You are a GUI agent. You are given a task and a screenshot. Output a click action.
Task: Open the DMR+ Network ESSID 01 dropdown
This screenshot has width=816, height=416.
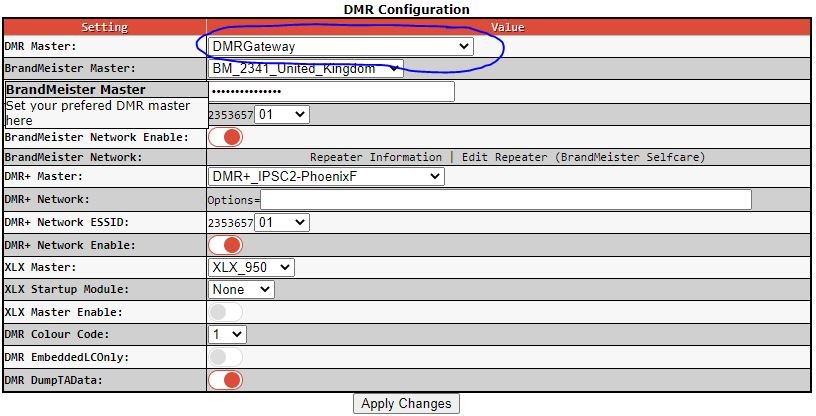tap(282, 223)
